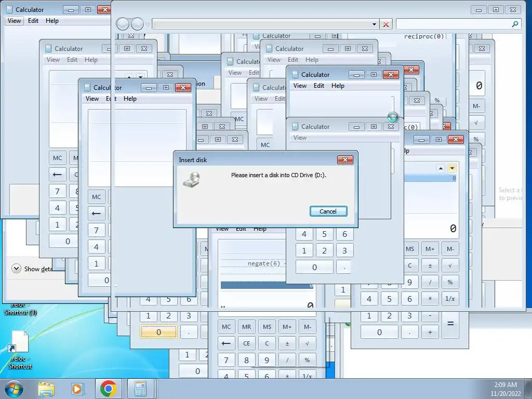
Task: Click the 1/x key on the rightmost calculator
Action: (450, 299)
